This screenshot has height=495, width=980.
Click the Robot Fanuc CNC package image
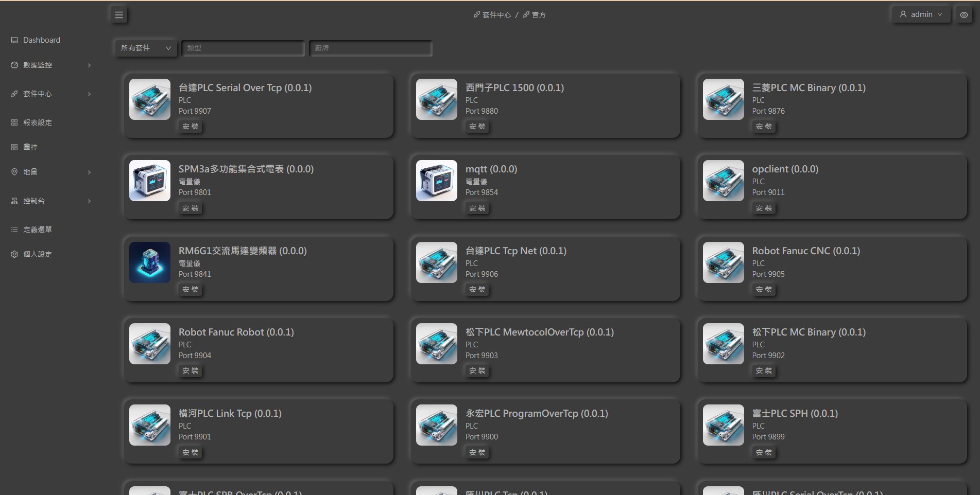point(724,262)
